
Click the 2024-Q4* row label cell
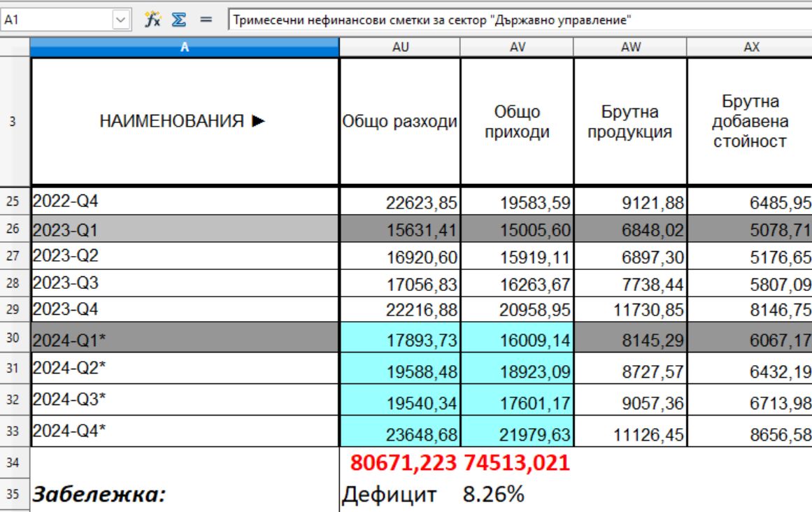point(184,431)
